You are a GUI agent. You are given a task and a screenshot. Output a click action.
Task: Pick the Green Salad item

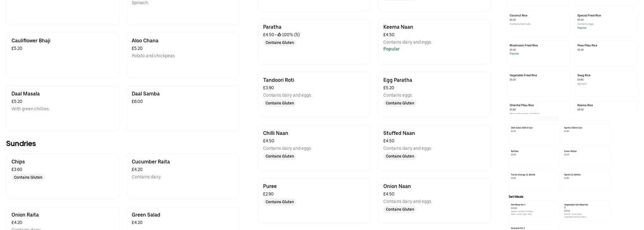(183, 219)
